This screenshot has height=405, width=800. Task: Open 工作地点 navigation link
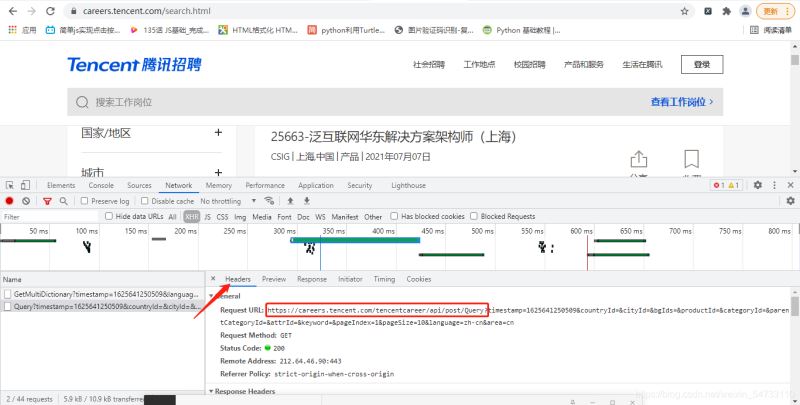click(479, 64)
